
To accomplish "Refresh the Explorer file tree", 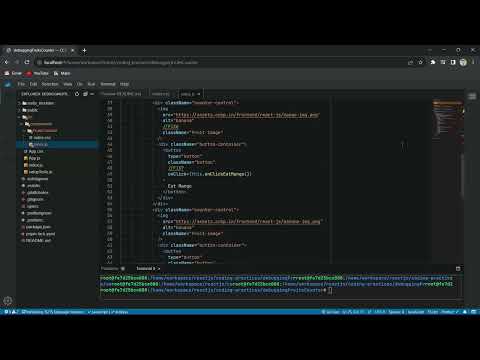I will [77, 94].
